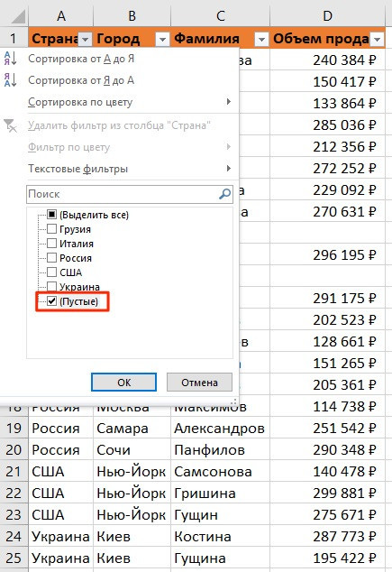The height and width of the screenshot is (572, 392).
Task: Expand the Сортировка по цвету submenu arrow
Action: [228, 101]
